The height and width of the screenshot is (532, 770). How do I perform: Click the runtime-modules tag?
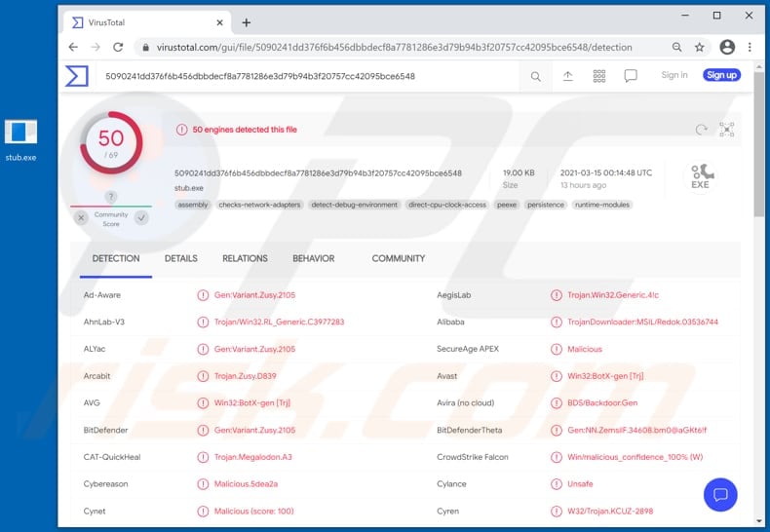click(602, 205)
